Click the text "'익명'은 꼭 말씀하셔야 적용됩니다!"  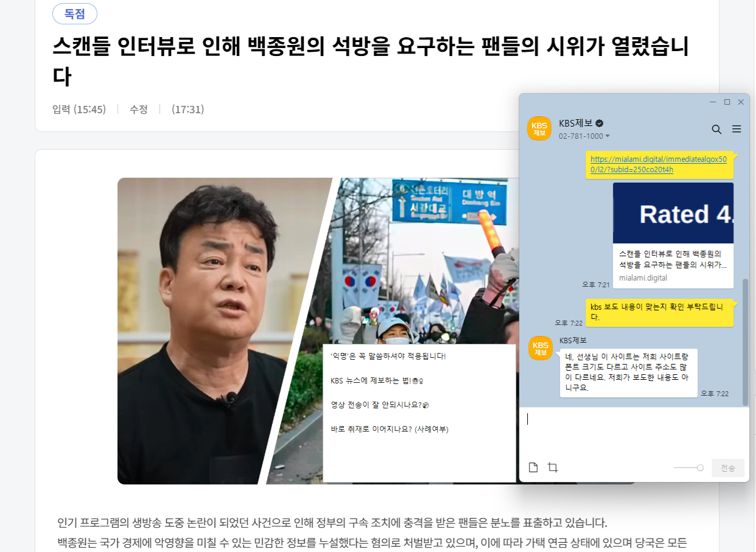point(388,356)
